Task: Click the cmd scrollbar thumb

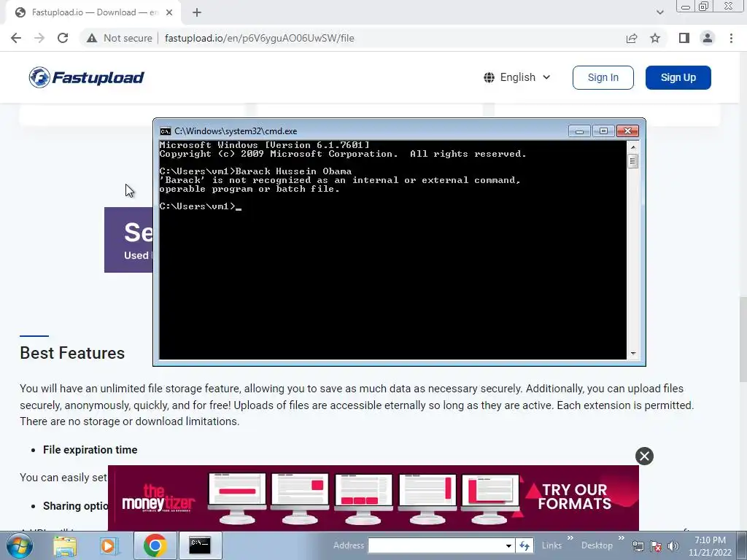Action: pyautogui.click(x=633, y=161)
